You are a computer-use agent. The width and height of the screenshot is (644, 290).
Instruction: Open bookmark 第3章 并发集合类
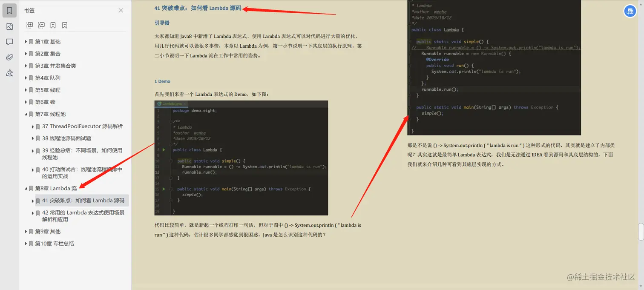(x=55, y=66)
